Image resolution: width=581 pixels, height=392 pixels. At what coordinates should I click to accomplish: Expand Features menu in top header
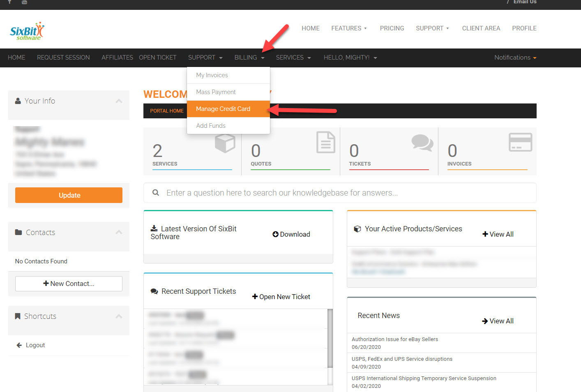pyautogui.click(x=349, y=28)
